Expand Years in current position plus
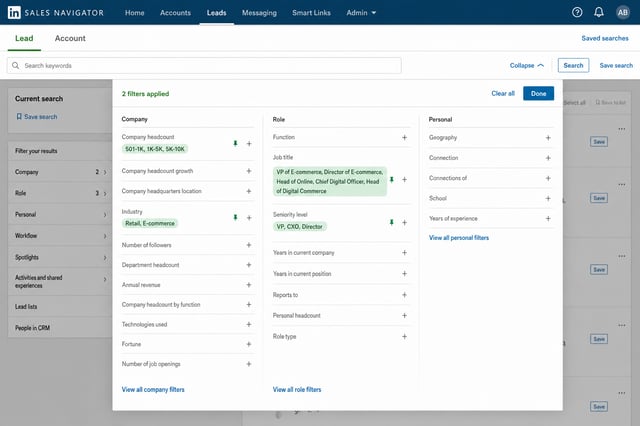This screenshot has width=640, height=426. click(x=404, y=273)
